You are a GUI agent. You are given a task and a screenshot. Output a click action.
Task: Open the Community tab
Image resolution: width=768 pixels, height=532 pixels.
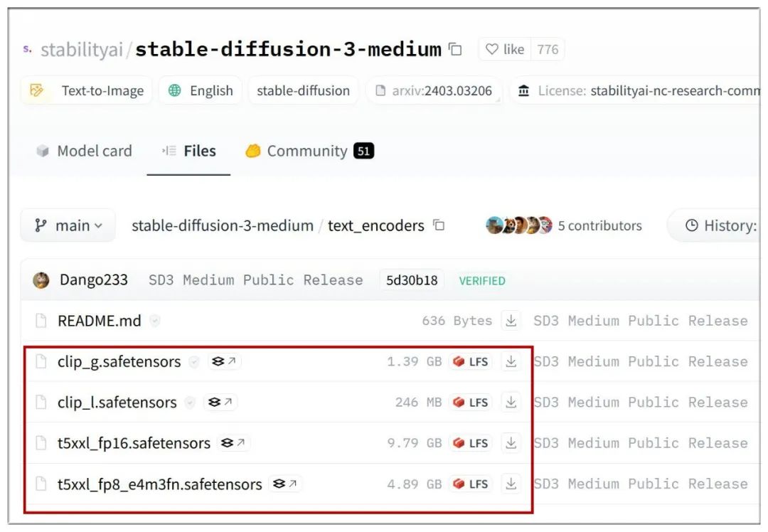[309, 151]
